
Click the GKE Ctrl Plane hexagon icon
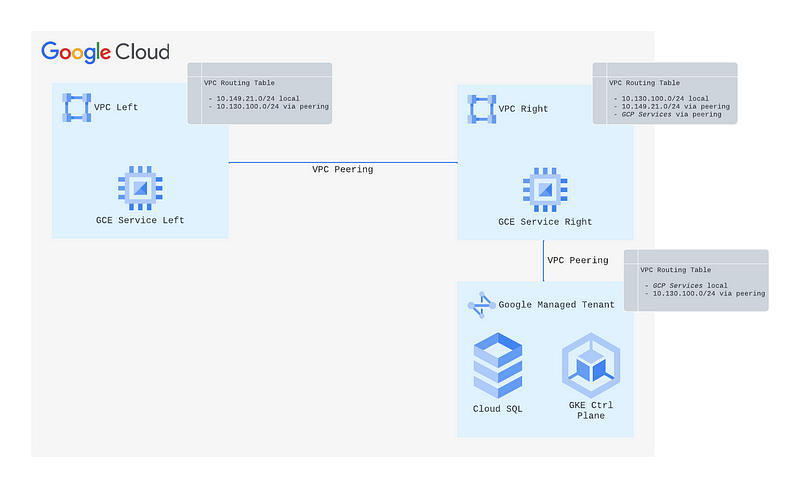(x=591, y=365)
